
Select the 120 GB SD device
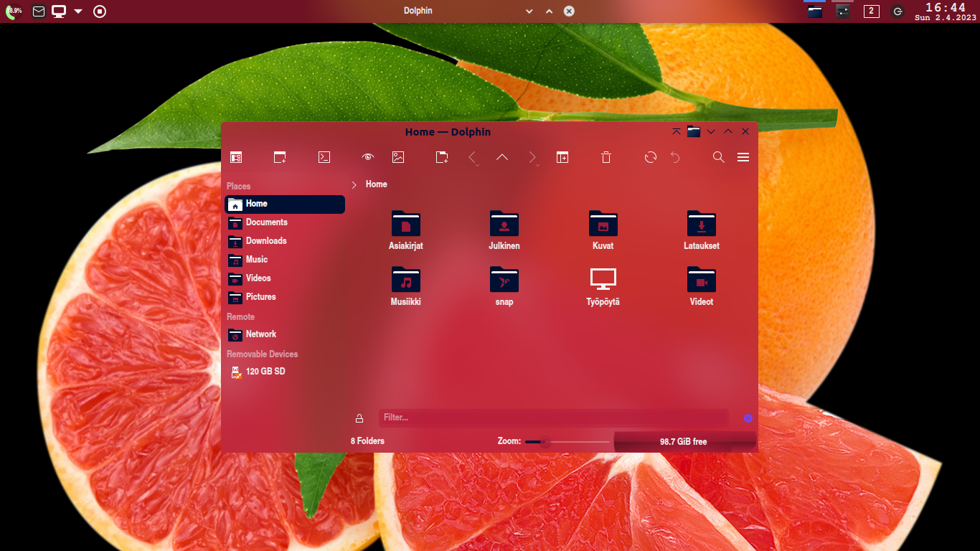click(x=285, y=372)
